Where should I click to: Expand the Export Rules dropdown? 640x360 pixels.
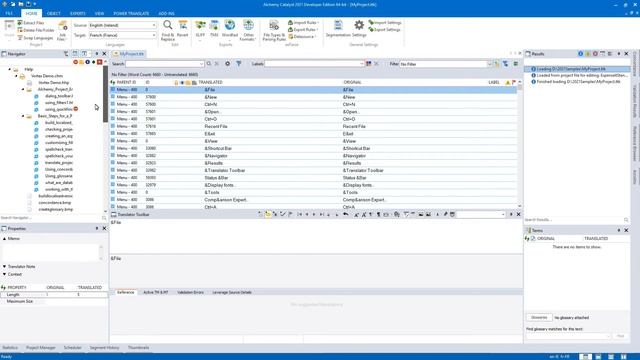303,29
